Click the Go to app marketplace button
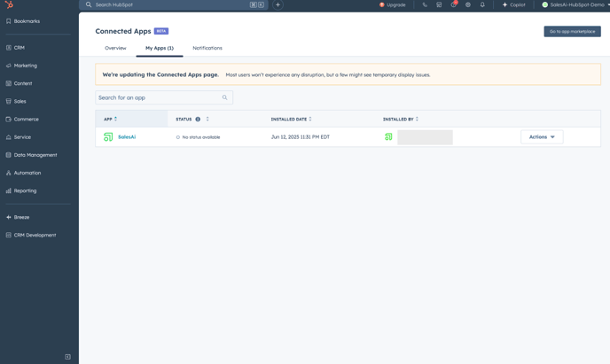610x364 pixels. coord(572,32)
